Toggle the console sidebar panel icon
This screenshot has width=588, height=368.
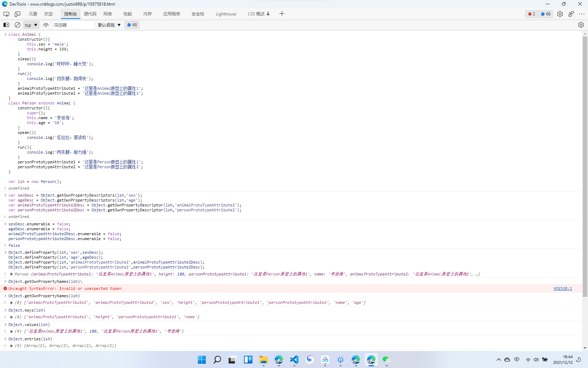click(6, 25)
